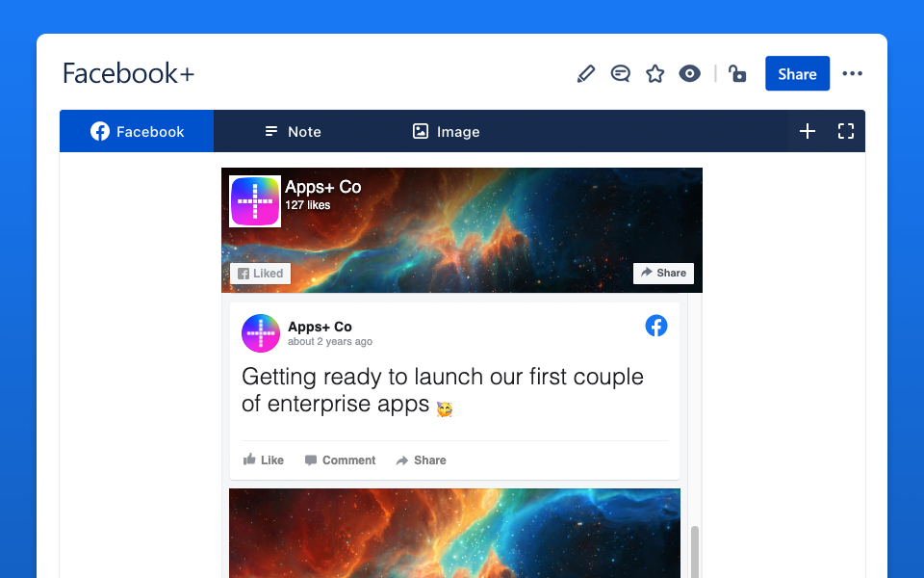Edit the page with the pencil icon
Image resolution: width=924 pixels, height=578 pixels.
click(x=585, y=73)
